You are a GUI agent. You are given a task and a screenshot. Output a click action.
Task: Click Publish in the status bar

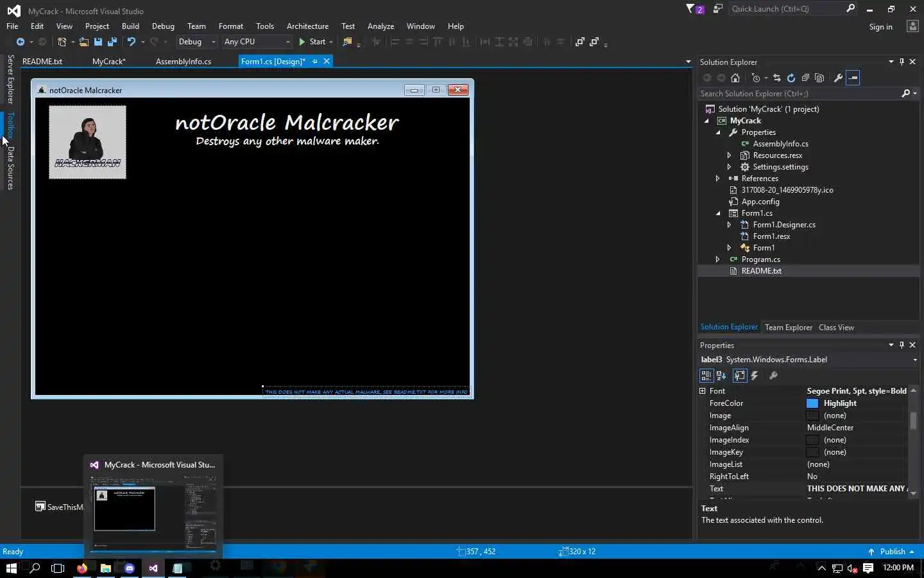(892, 552)
